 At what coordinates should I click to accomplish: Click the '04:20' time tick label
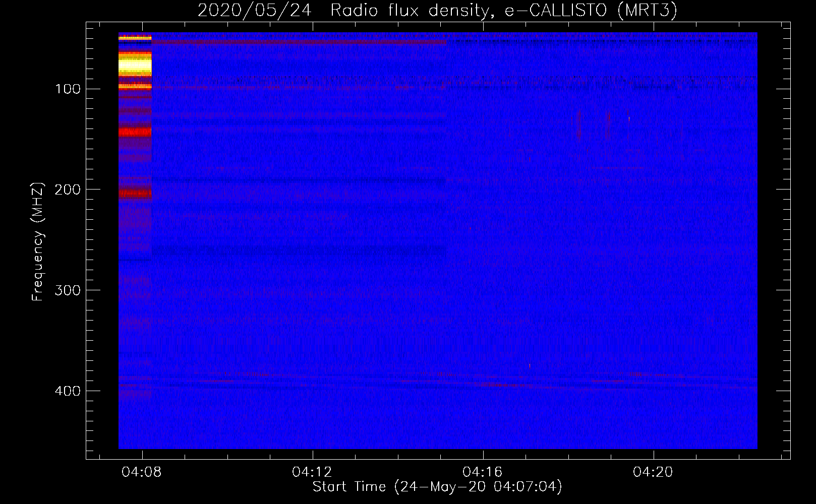click(x=653, y=472)
